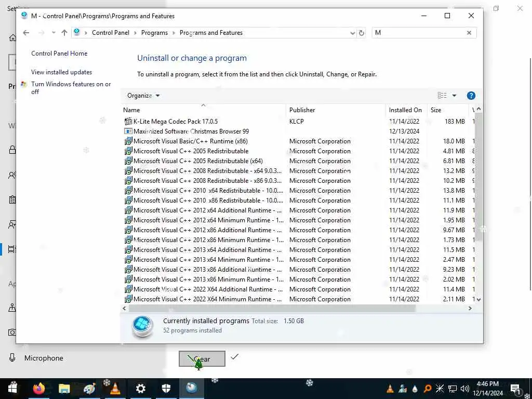Click the Microphone icon in Settings
This screenshot has height=399, width=532.
pyautogui.click(x=12, y=358)
